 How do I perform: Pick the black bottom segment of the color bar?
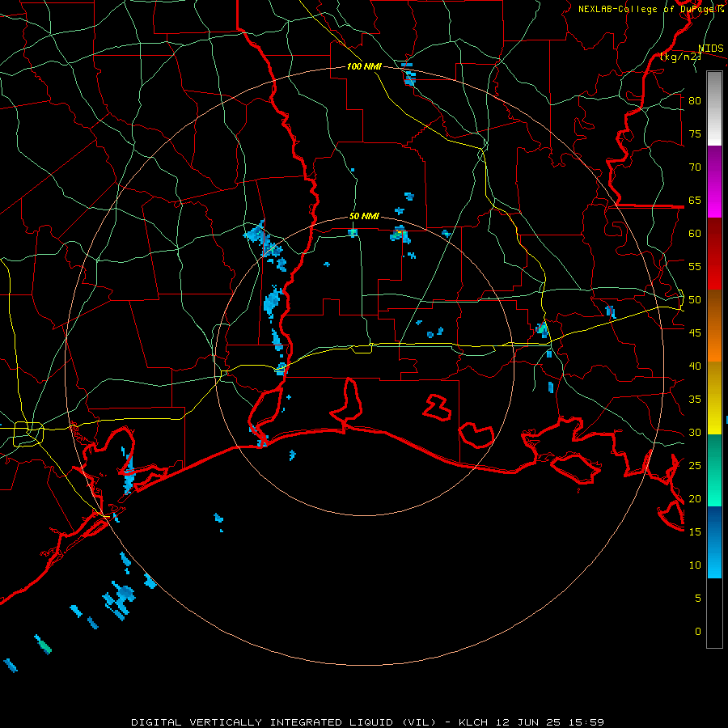tap(714, 613)
